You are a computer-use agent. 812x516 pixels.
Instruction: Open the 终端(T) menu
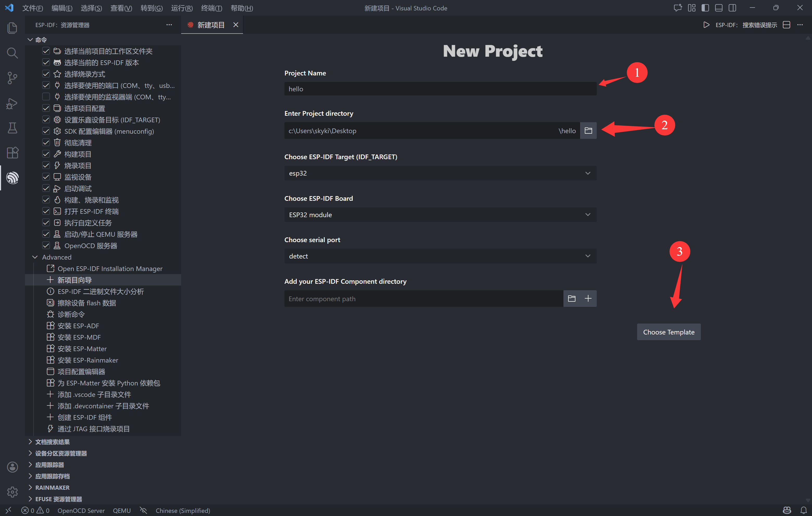pyautogui.click(x=211, y=8)
